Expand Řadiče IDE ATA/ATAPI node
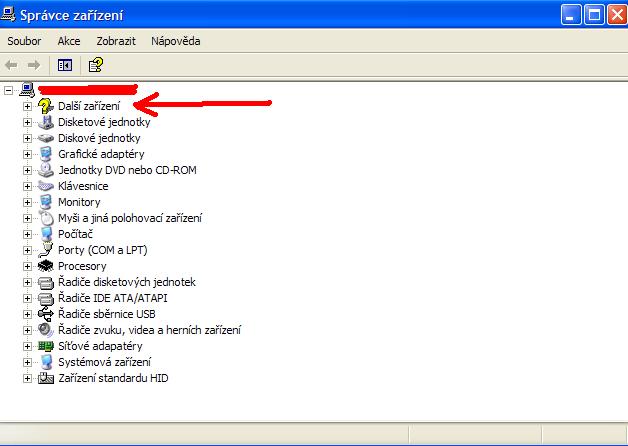The height and width of the screenshot is (446, 628). tap(27, 299)
